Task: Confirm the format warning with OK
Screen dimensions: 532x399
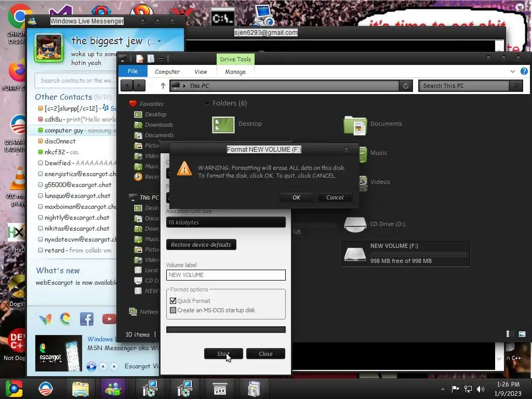Action: 296,197
